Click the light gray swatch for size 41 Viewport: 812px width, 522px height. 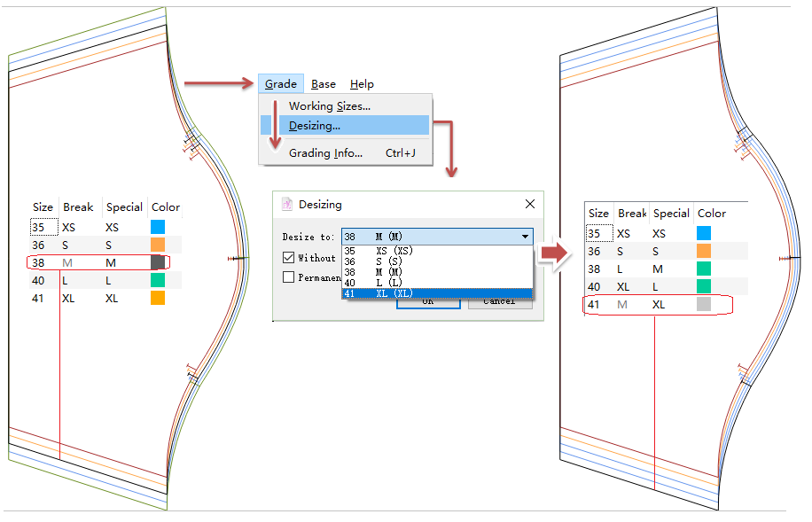click(x=704, y=305)
